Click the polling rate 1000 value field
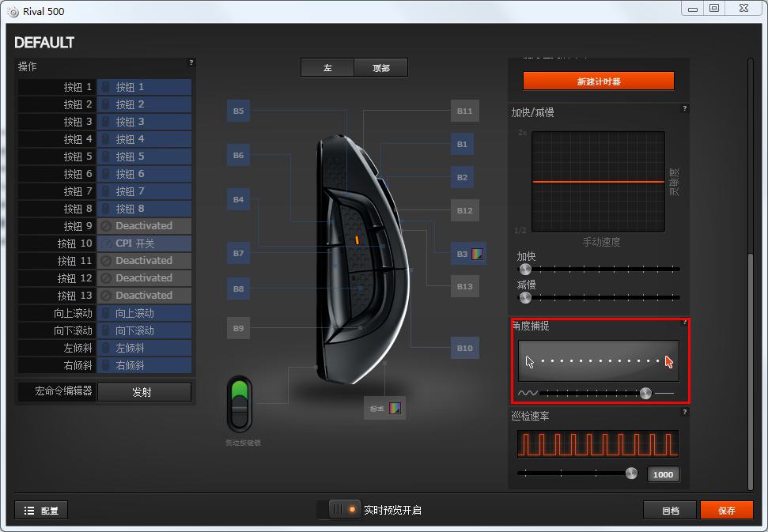The width and height of the screenshot is (768, 532). [x=663, y=474]
